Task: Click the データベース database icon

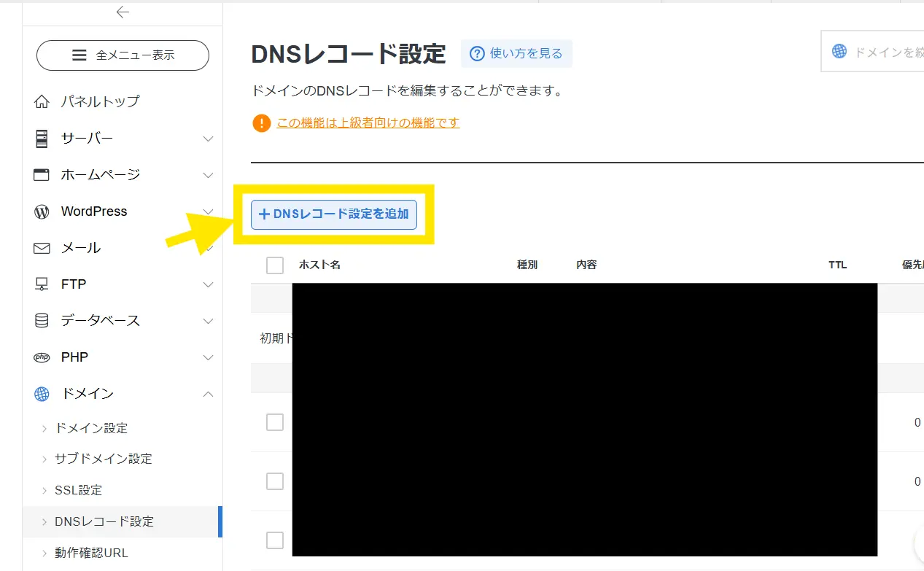Action: coord(42,321)
